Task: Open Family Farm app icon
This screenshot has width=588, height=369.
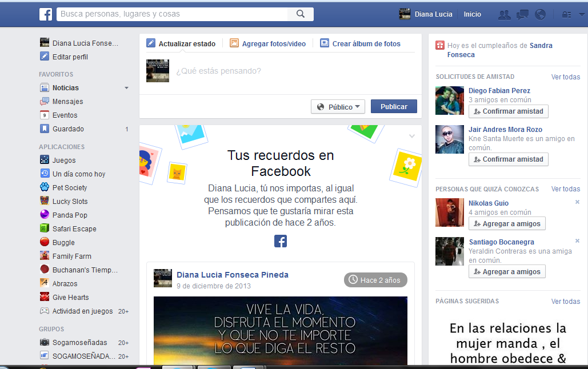Action: point(44,255)
